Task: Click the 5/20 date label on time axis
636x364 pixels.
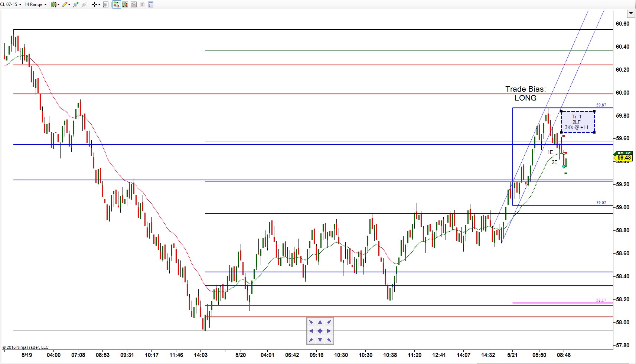Action: point(241,355)
